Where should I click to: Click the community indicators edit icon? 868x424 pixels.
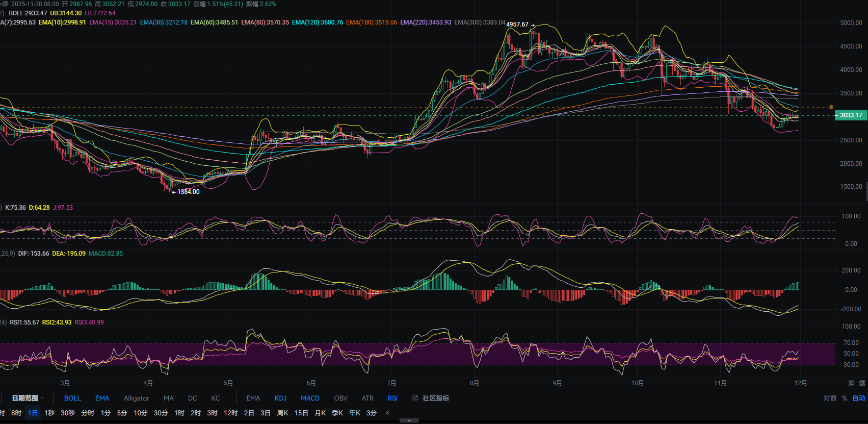[x=415, y=398]
